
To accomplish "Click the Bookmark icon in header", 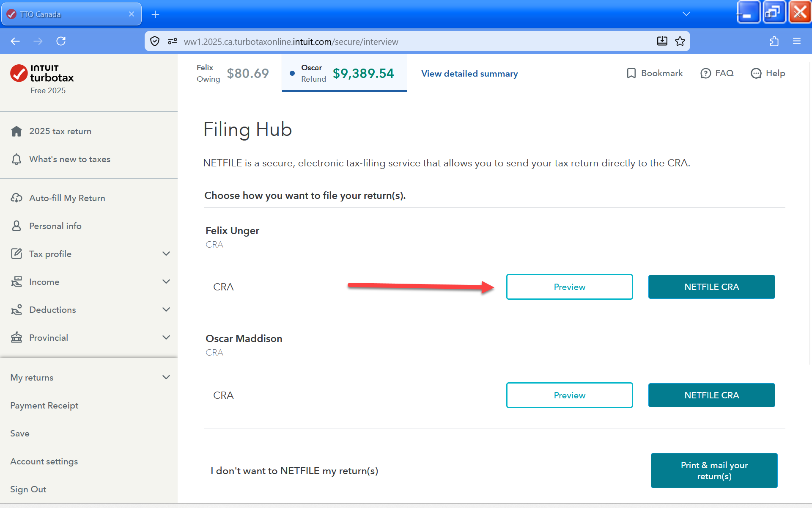I will click(631, 73).
